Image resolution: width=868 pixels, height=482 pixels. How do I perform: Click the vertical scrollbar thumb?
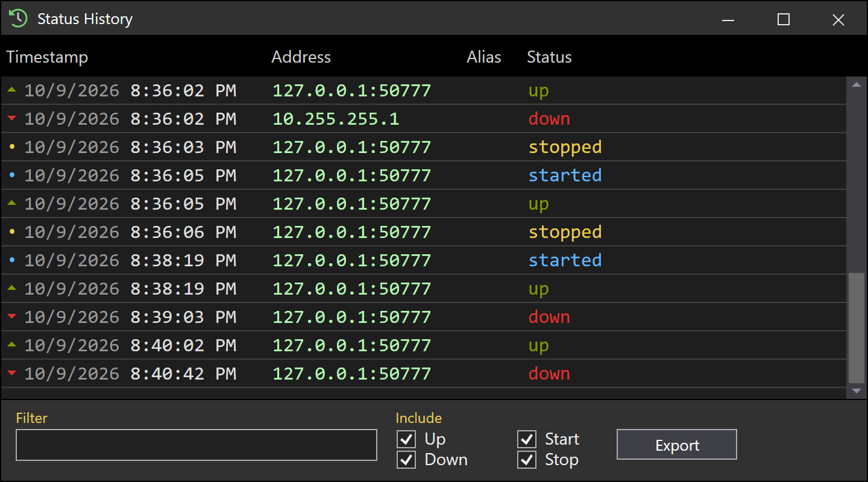coord(856,328)
